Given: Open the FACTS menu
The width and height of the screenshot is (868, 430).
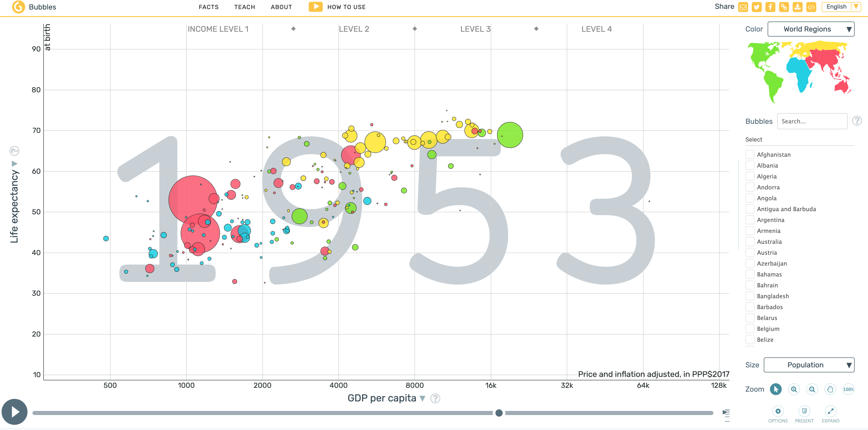Looking at the screenshot, I should [x=209, y=7].
